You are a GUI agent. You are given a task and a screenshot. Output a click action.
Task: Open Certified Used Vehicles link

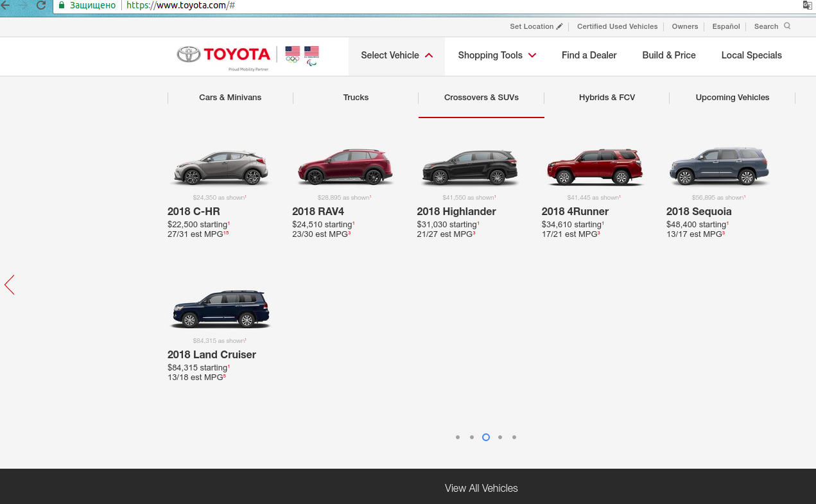point(617,26)
